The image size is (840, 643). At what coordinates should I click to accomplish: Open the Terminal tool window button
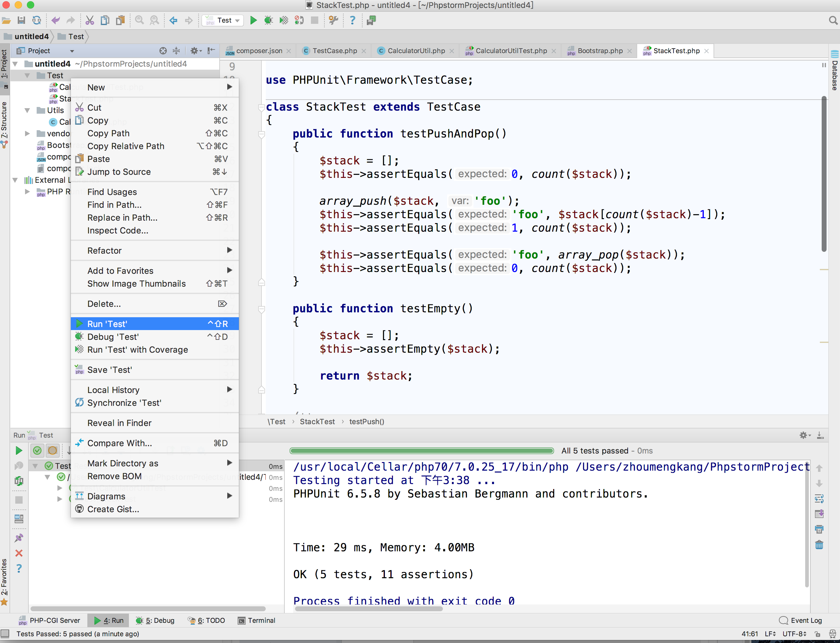[x=257, y=620]
